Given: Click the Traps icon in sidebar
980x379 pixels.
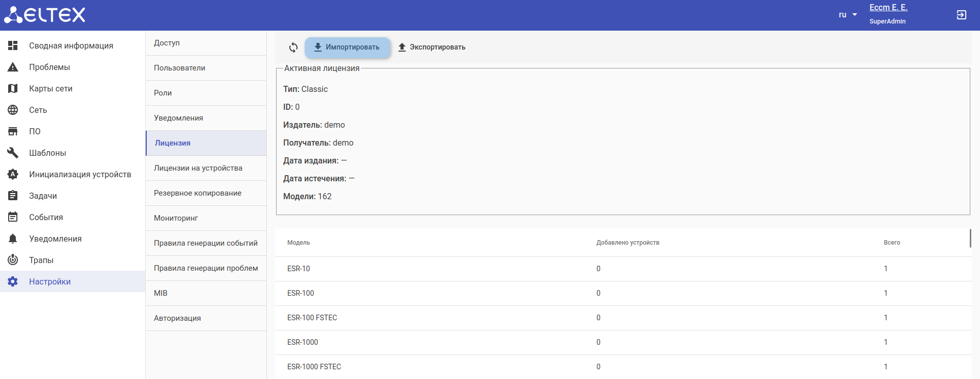Looking at the screenshot, I should 13,260.
